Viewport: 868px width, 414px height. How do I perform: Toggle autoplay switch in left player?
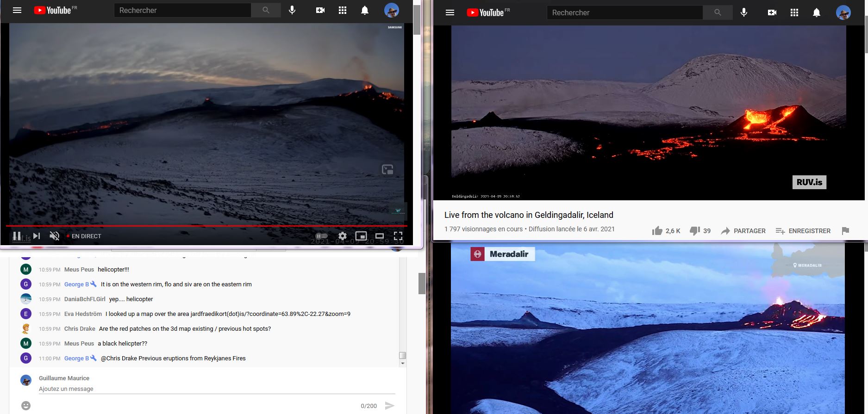321,236
